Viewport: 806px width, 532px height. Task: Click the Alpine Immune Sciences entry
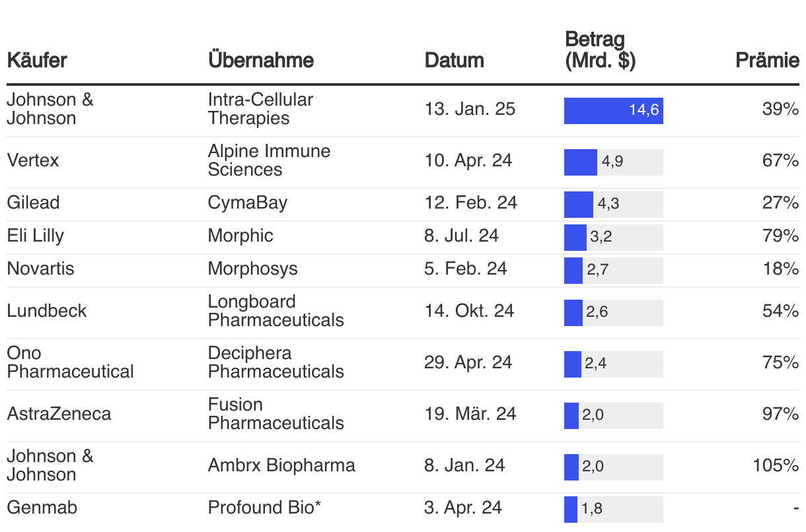click(x=269, y=160)
